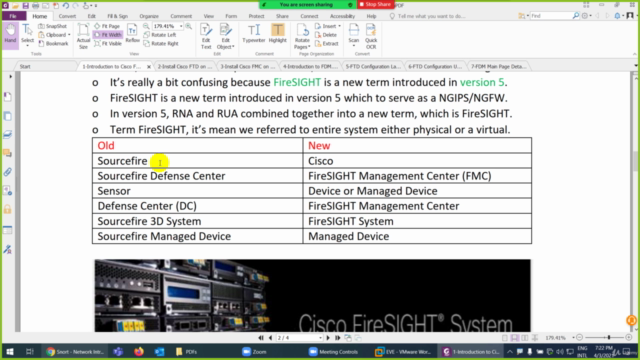Go to the next page

click(x=328, y=338)
